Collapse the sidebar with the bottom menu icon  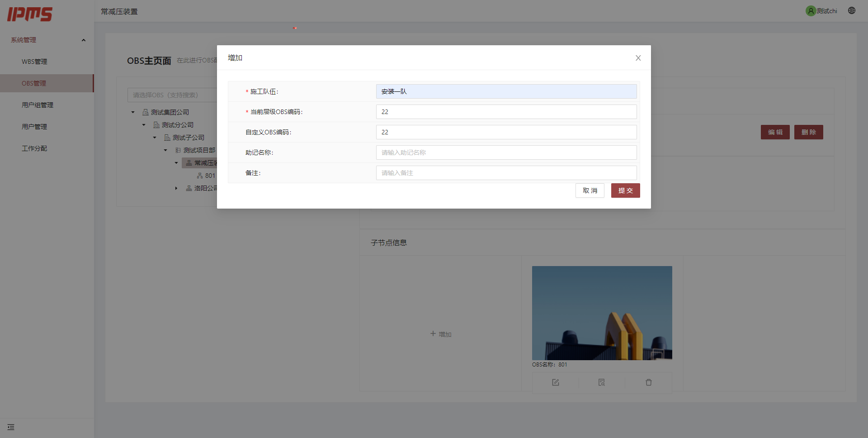click(11, 427)
